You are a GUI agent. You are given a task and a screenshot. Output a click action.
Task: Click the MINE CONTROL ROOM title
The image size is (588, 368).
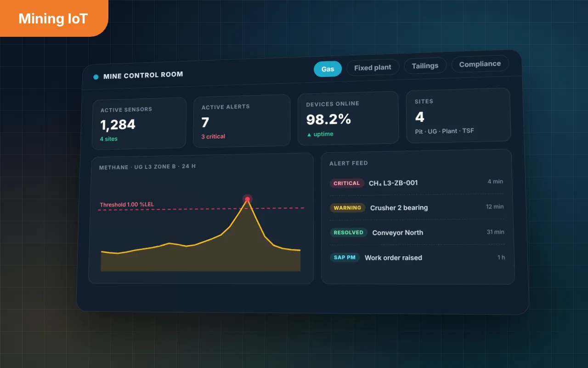pyautogui.click(x=143, y=75)
